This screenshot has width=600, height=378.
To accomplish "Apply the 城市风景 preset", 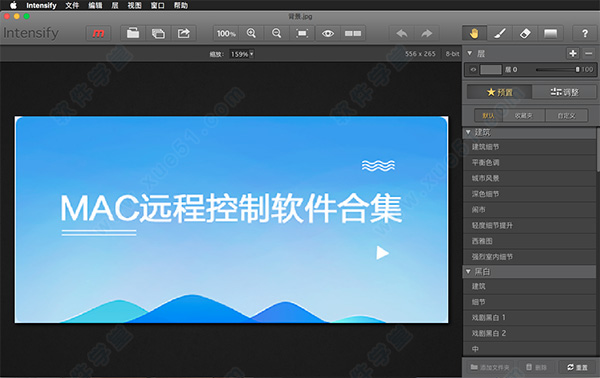I will pos(530,178).
